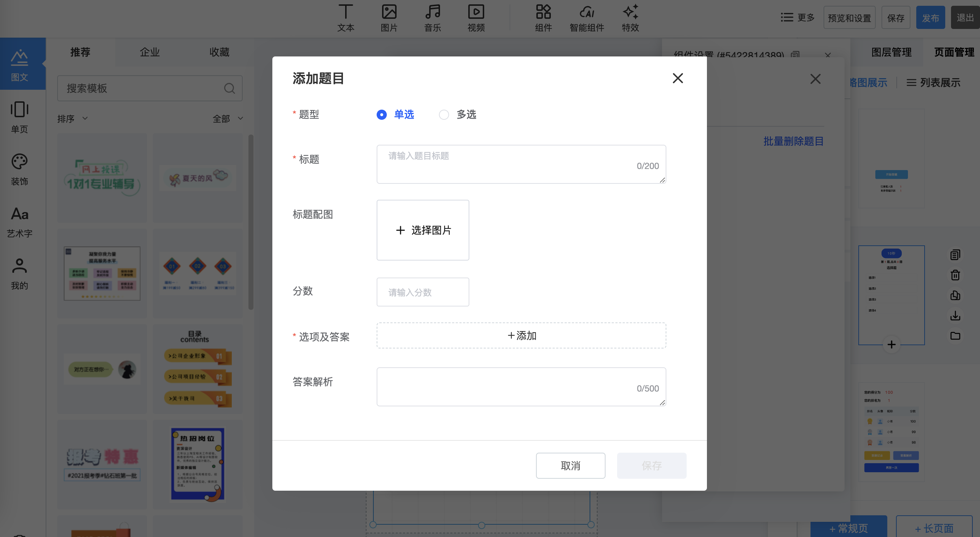Expand the 排序 sort dropdown
The width and height of the screenshot is (980, 537).
73,119
